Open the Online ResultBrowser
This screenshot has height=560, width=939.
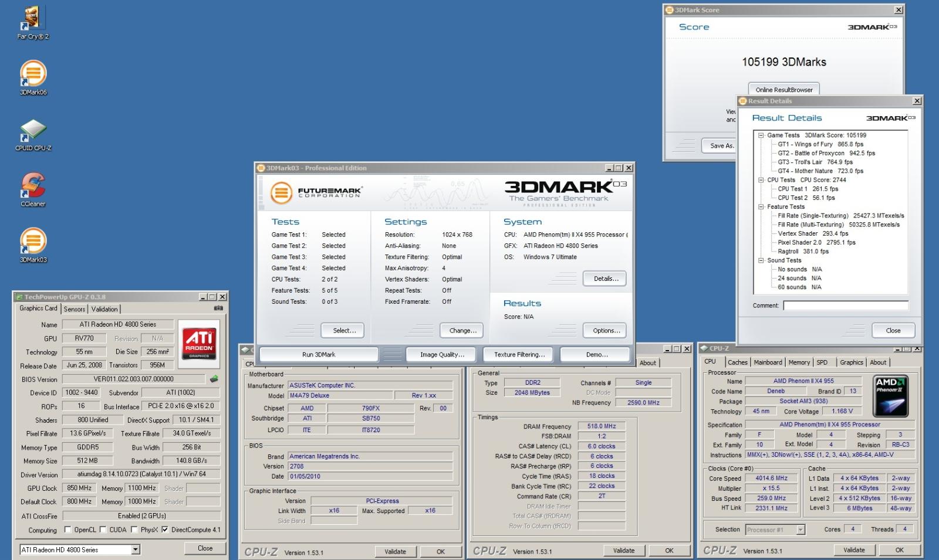tap(783, 89)
